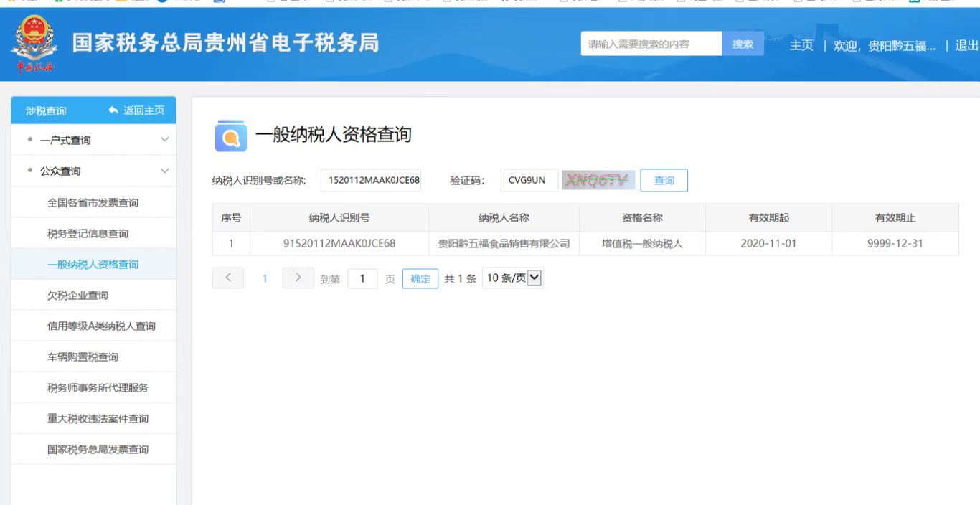Collapse the 公众查询 menu chevron
The height and width of the screenshot is (505, 980).
[x=164, y=171]
